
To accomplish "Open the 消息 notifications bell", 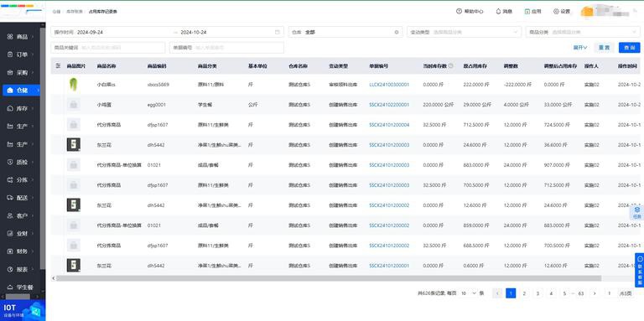I will click(499, 12).
